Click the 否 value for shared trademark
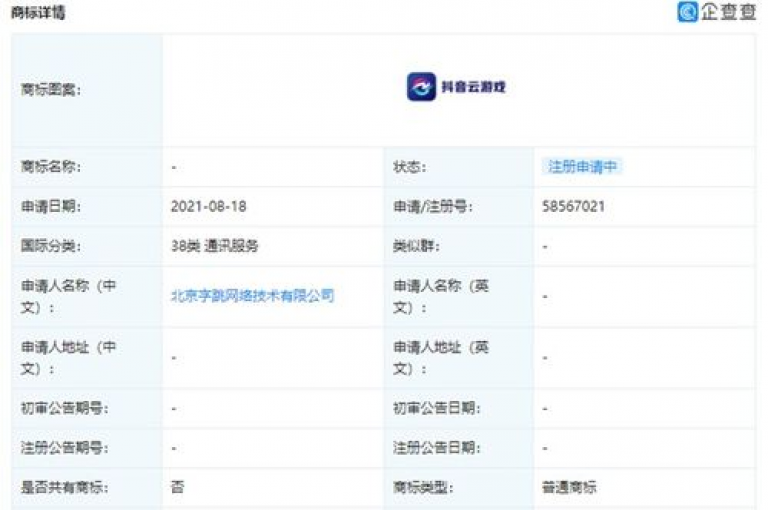Image resolution: width=768 pixels, height=510 pixels. (x=177, y=486)
